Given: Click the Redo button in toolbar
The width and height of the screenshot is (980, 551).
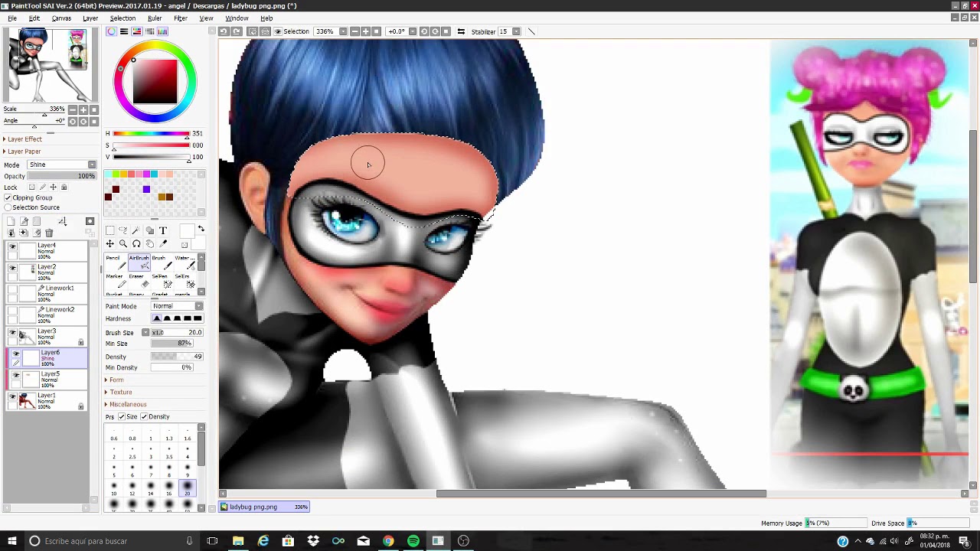Looking at the screenshot, I should (237, 31).
